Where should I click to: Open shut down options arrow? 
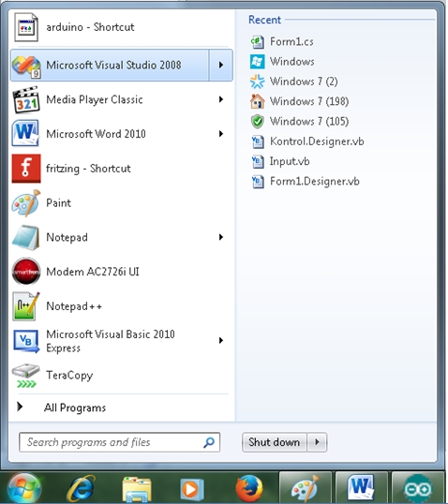317,442
